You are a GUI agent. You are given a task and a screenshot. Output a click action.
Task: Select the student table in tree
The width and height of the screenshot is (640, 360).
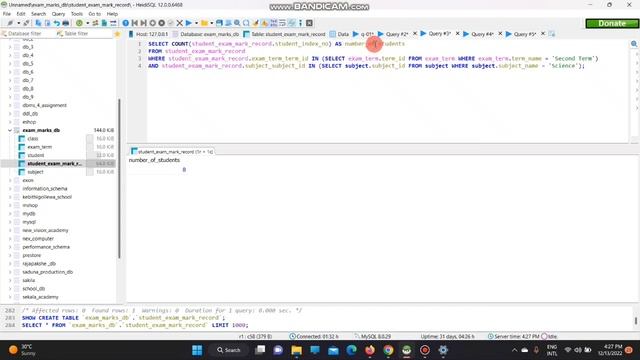click(x=36, y=156)
